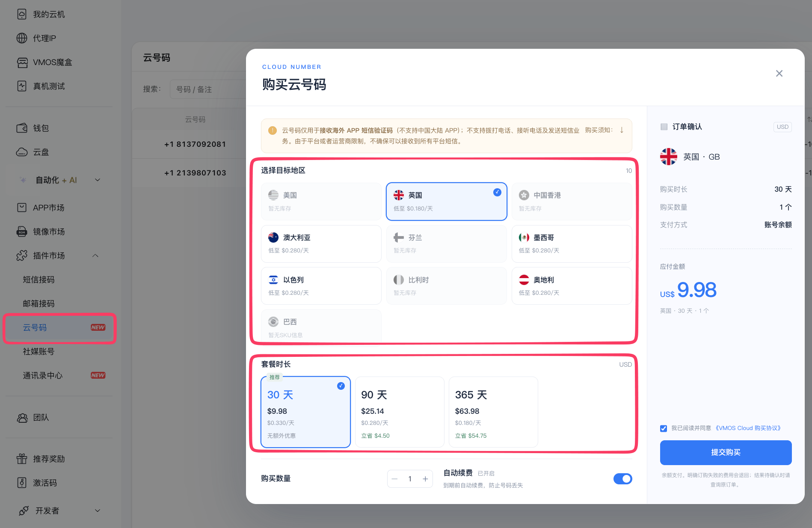812x528 pixels.
Task: Expand the 自动化 + AI menu chevron
Action: point(98,180)
